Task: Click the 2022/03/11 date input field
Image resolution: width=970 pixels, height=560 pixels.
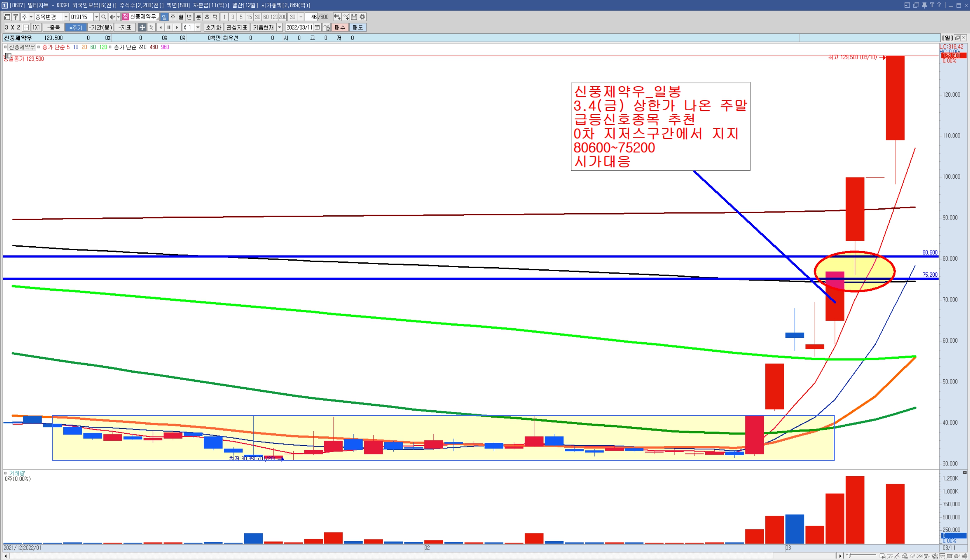Action: click(x=299, y=27)
